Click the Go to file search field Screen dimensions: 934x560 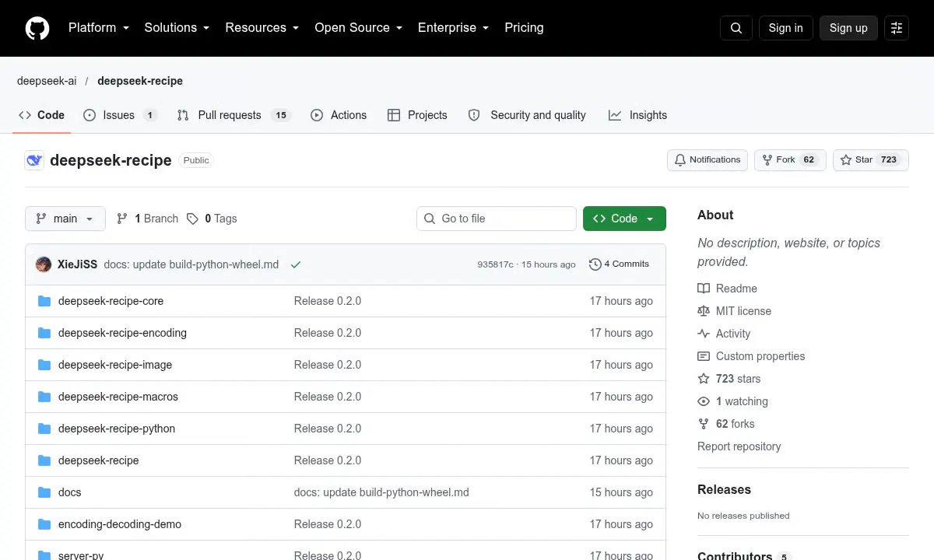click(497, 219)
